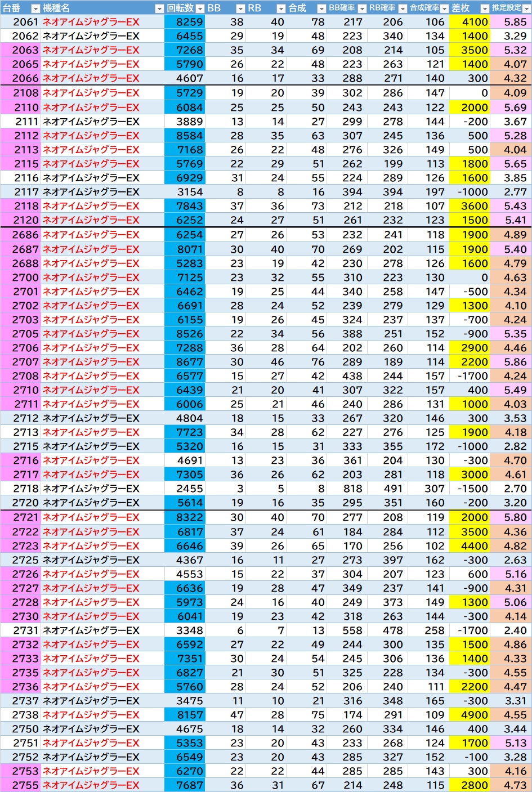Open the 合成 column filter dropdown
Screen dimensions: 532x792
[321, 8]
